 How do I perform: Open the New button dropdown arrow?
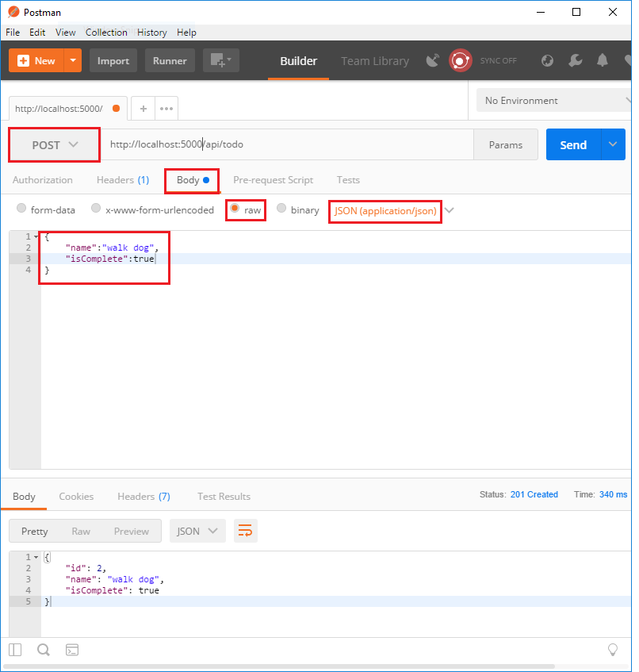point(73,60)
